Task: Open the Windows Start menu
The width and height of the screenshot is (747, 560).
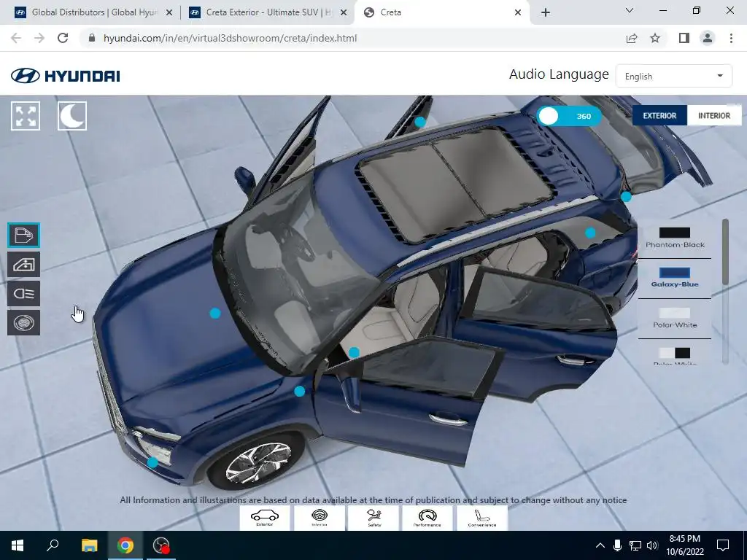Action: click(x=18, y=545)
